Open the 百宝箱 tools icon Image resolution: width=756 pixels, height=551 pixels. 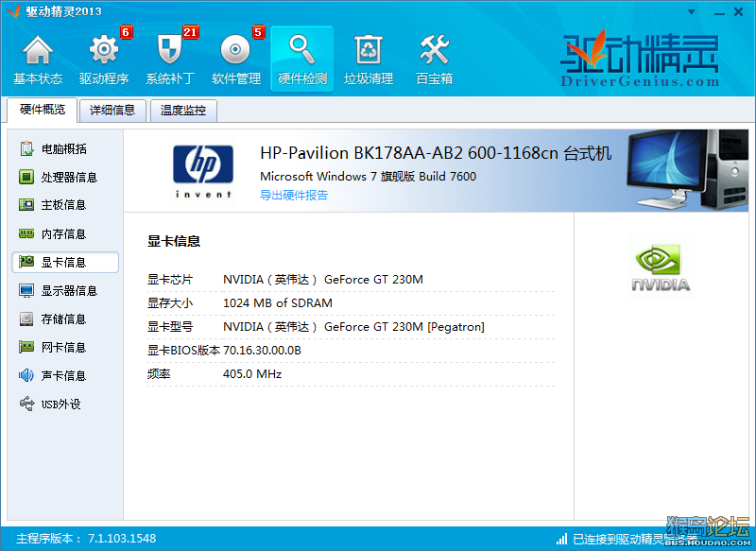pyautogui.click(x=435, y=50)
